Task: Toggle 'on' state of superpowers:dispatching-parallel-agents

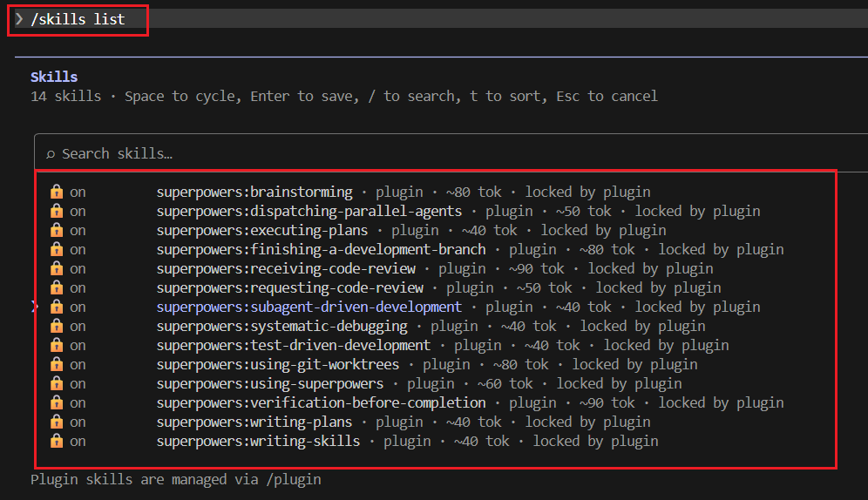Action: (x=78, y=212)
